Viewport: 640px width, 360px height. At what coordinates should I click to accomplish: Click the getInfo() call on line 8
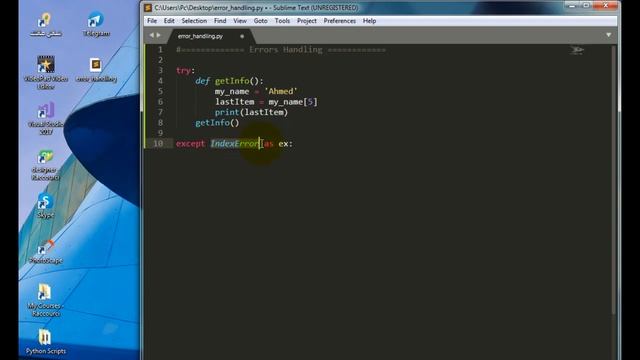pyautogui.click(x=217, y=122)
